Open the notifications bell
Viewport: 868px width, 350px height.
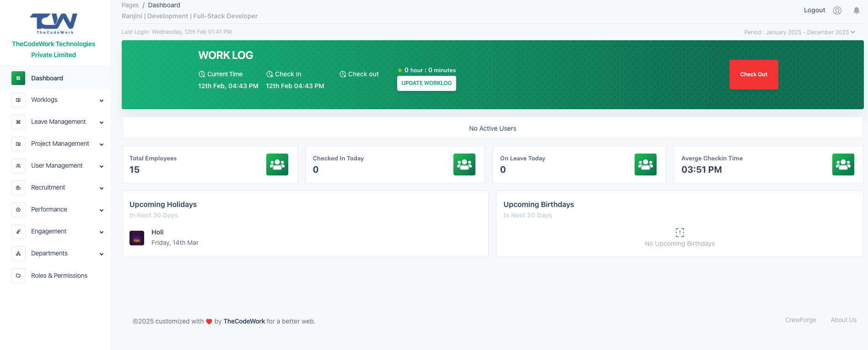[857, 11]
